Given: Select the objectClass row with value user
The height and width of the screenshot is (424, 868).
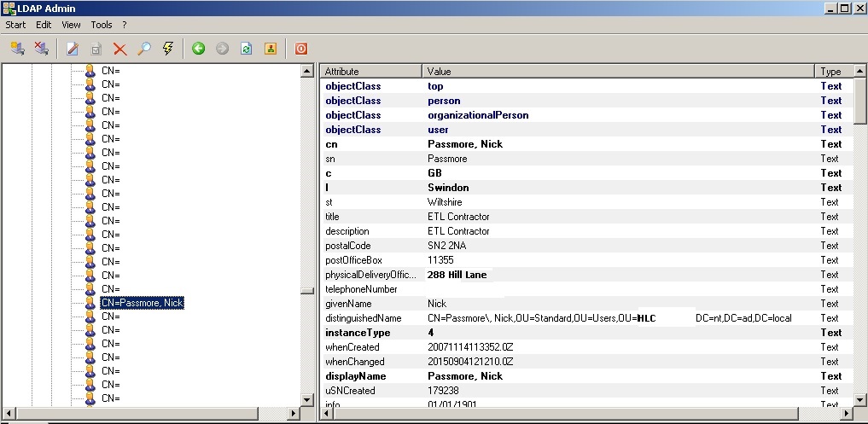Looking at the screenshot, I should (x=587, y=130).
